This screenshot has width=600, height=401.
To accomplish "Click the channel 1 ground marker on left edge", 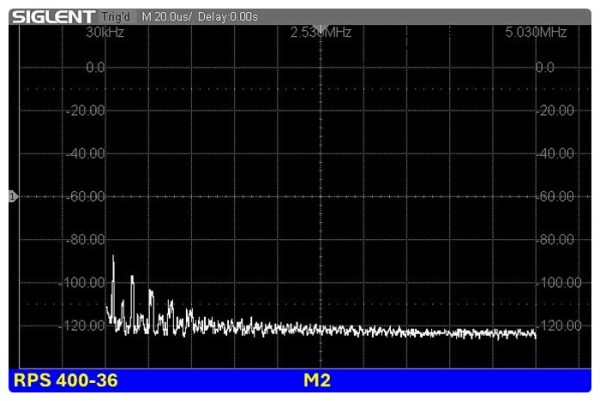I will (x=12, y=197).
